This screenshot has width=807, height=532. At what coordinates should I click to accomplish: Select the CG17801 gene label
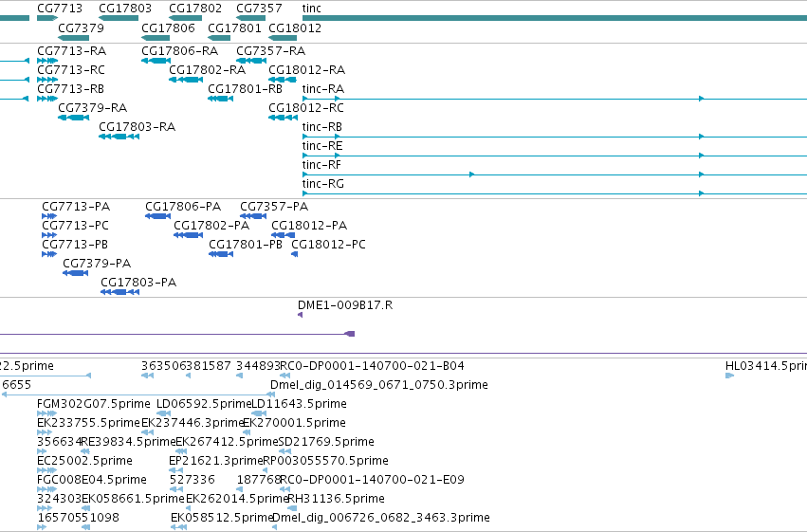tap(234, 28)
